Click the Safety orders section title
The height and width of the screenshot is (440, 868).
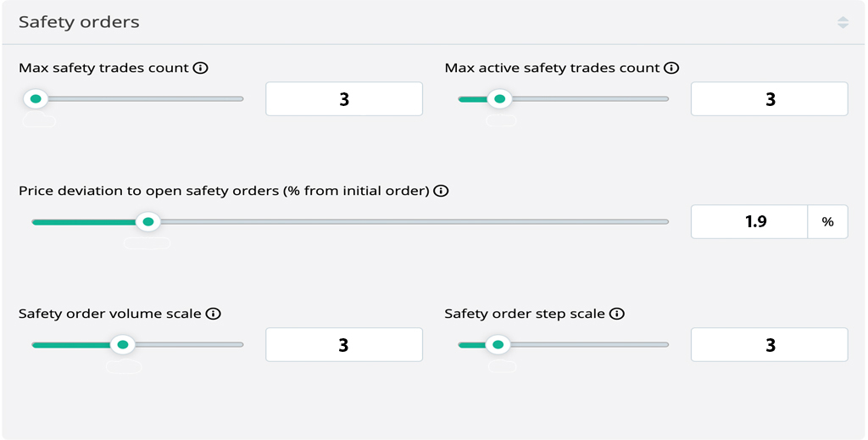[x=79, y=23]
